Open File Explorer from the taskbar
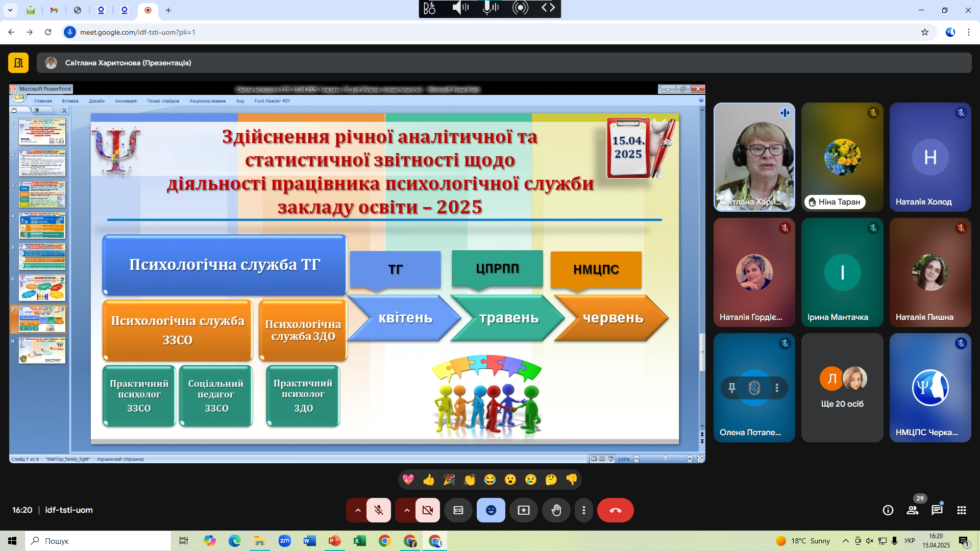Image resolution: width=980 pixels, height=551 pixels. coord(259,541)
